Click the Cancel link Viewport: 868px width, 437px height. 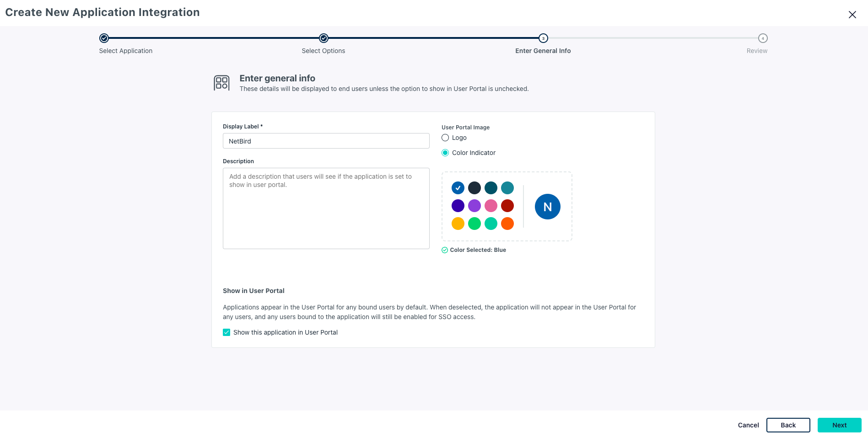pos(748,425)
